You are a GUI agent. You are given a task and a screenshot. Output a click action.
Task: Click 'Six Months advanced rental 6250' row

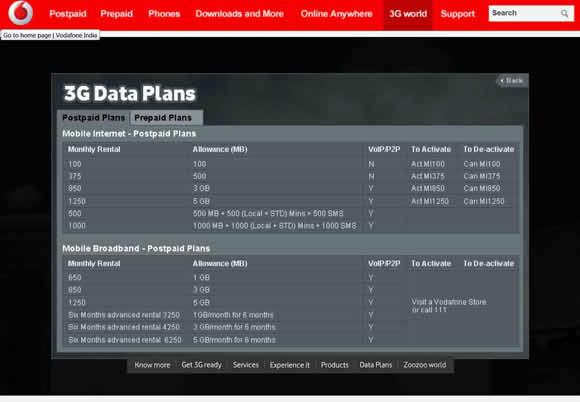[125, 340]
